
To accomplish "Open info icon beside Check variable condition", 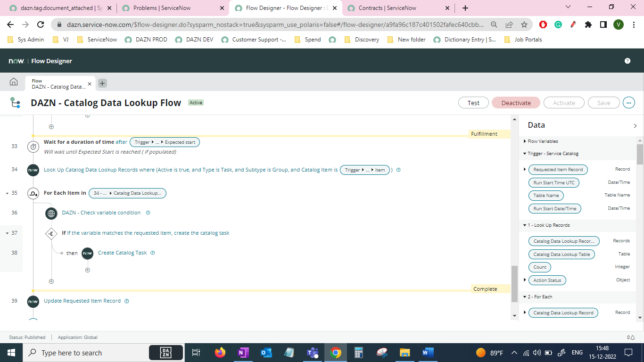I will pos(148,213).
